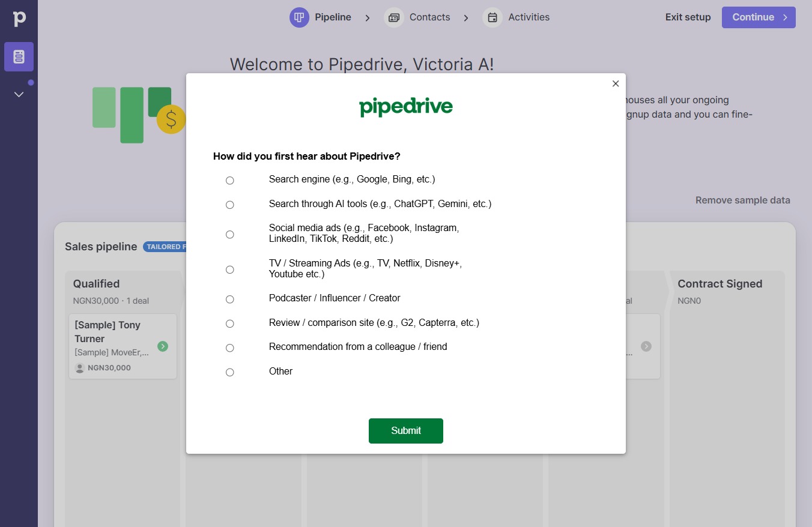Select the TV / Streaming Ads option
The width and height of the screenshot is (812, 527).
tap(229, 270)
